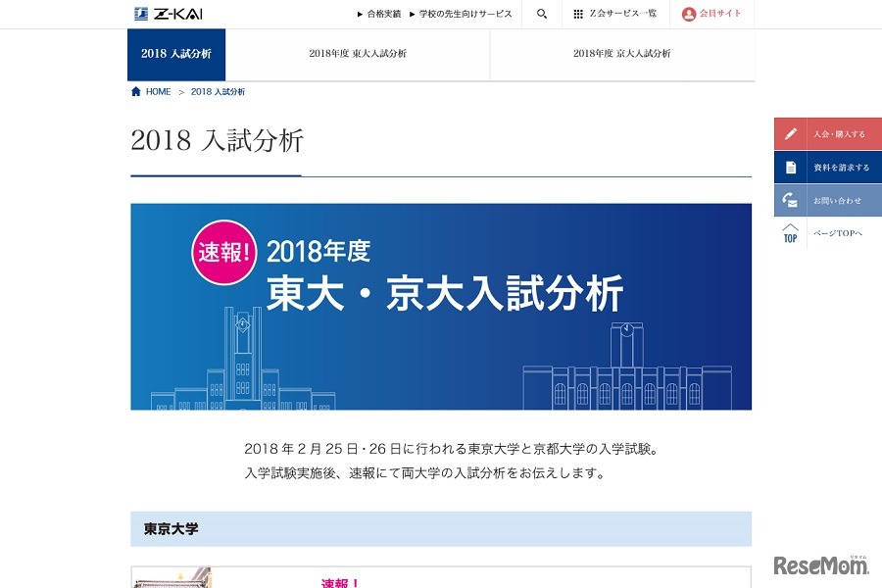882x588 pixels.
Task: Select the home icon in the breadcrumb
Action: [x=135, y=90]
